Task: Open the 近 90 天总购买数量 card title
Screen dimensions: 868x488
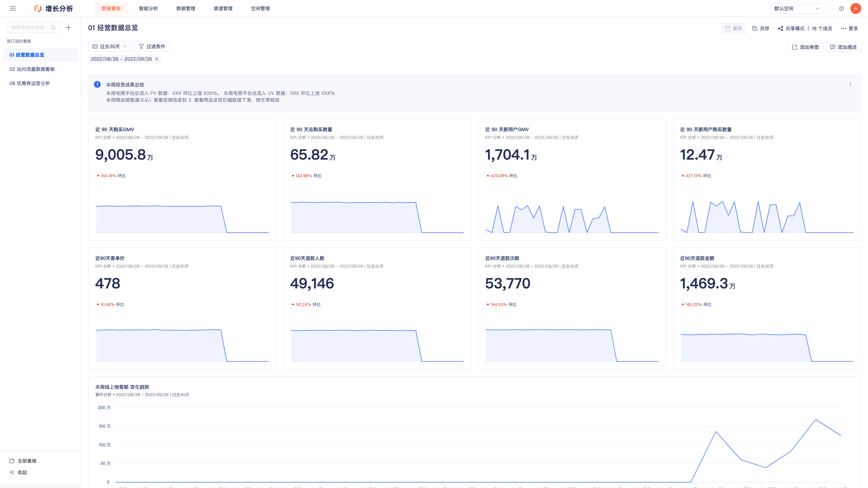Action: click(311, 129)
